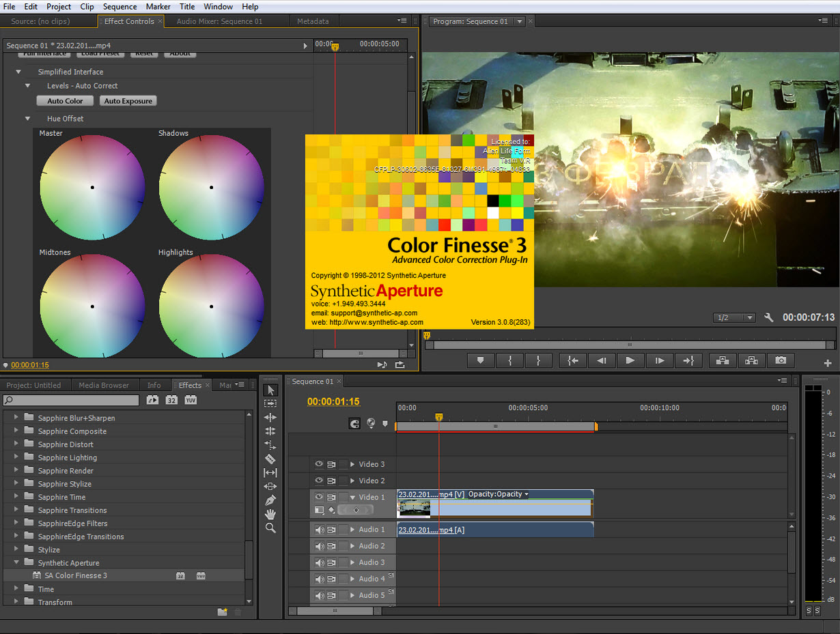Toggle track lock box on Audio 1
840x634 pixels.
click(x=343, y=530)
